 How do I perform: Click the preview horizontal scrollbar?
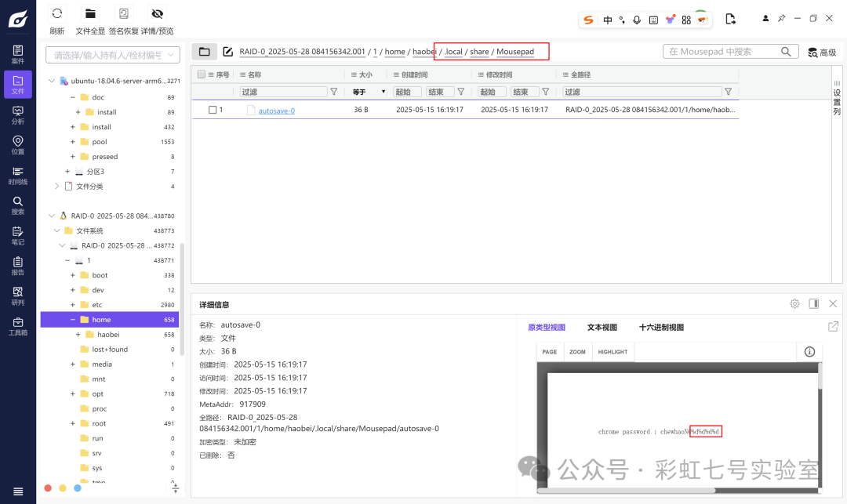(x=627, y=491)
